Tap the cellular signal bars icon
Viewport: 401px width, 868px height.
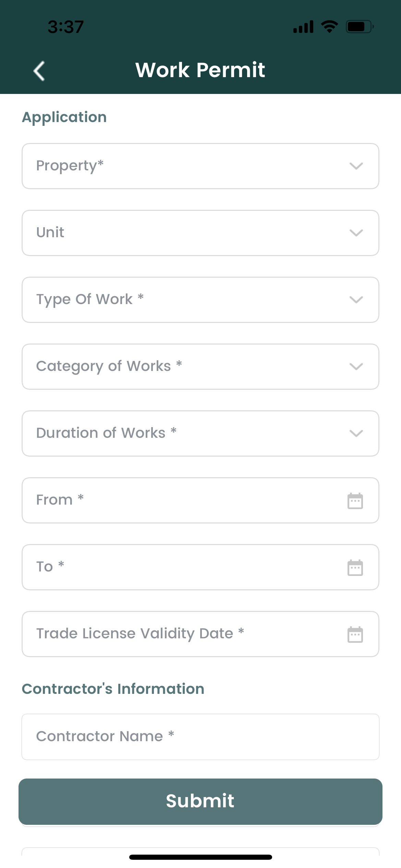pos(303,26)
